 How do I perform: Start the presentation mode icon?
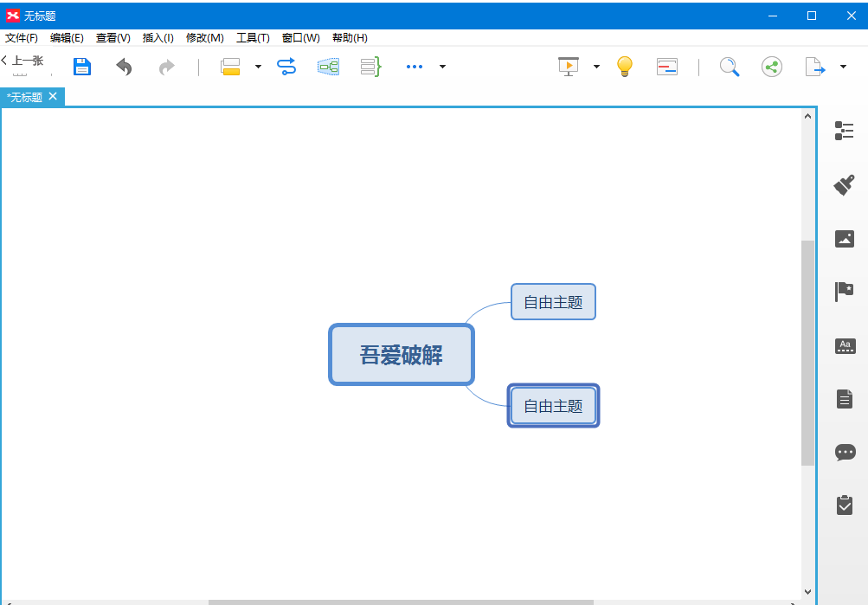click(x=569, y=67)
